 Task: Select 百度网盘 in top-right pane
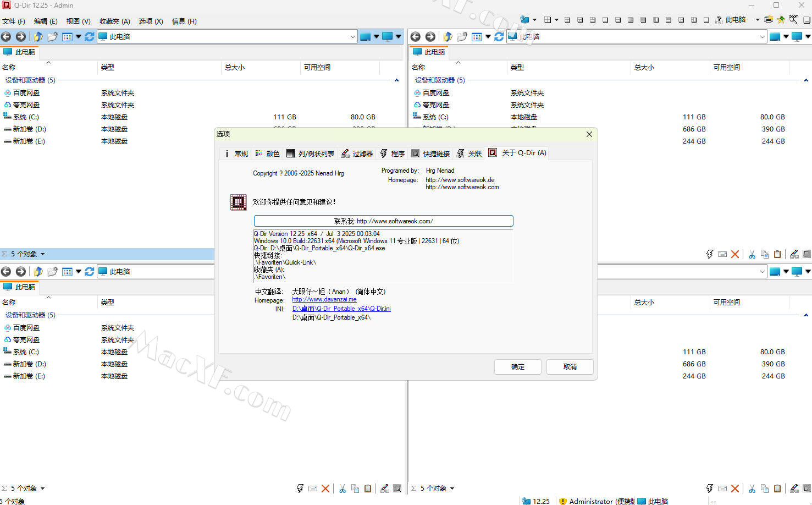431,93
